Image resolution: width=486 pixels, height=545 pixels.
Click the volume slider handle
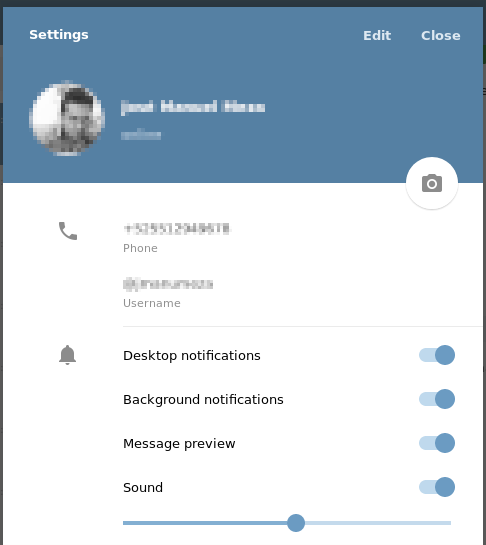pos(296,523)
